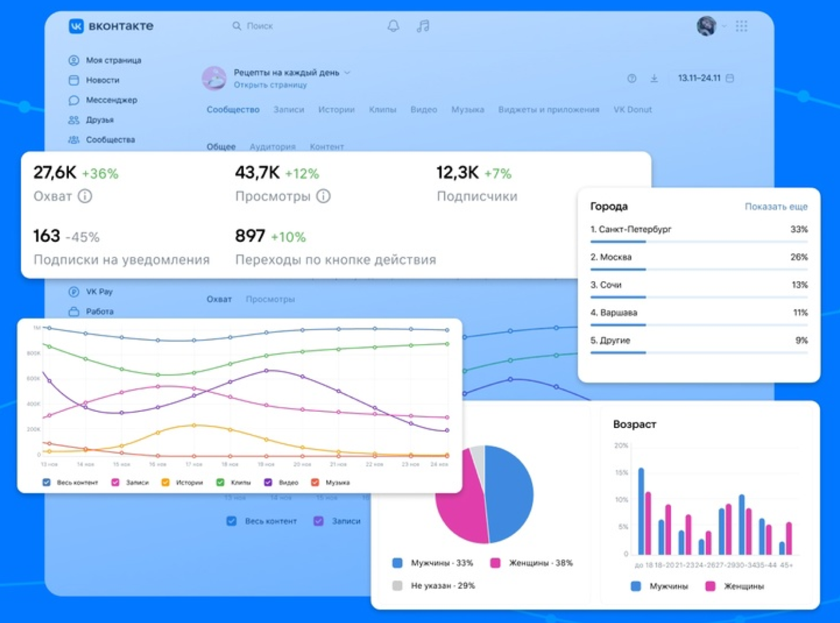The image size is (840, 623).
Task: Select the Аудитория sub-tab
Action: (x=272, y=147)
